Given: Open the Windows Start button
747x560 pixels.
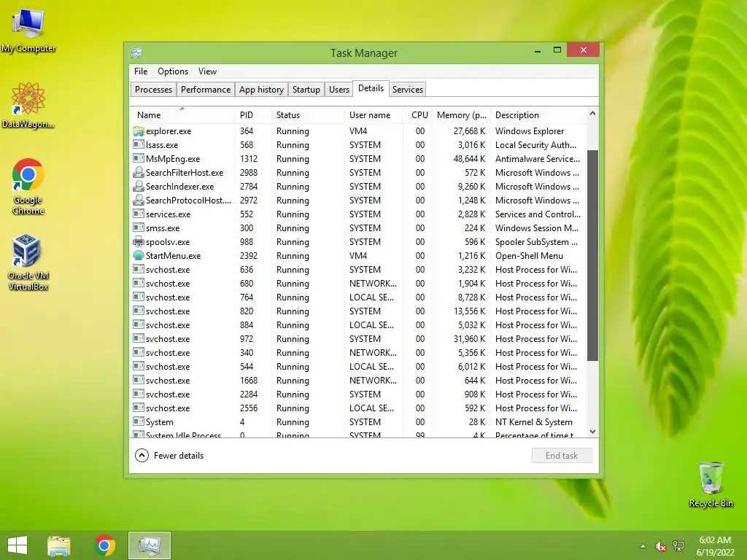Looking at the screenshot, I should click(18, 545).
